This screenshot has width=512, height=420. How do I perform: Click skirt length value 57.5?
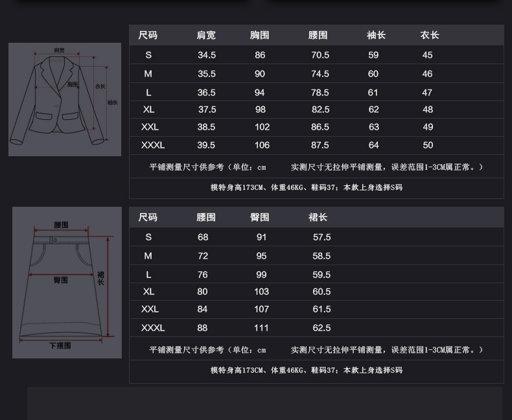pyautogui.click(x=321, y=237)
